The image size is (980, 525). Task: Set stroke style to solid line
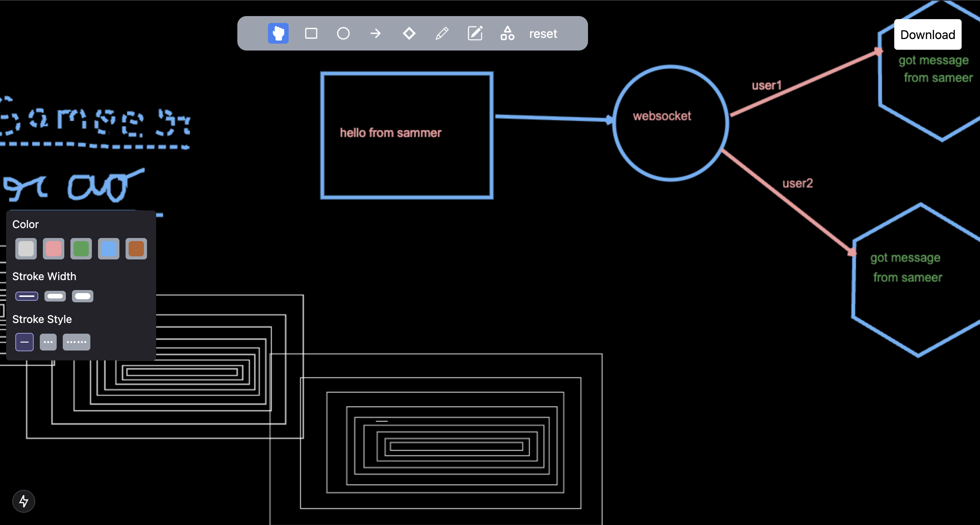24,342
